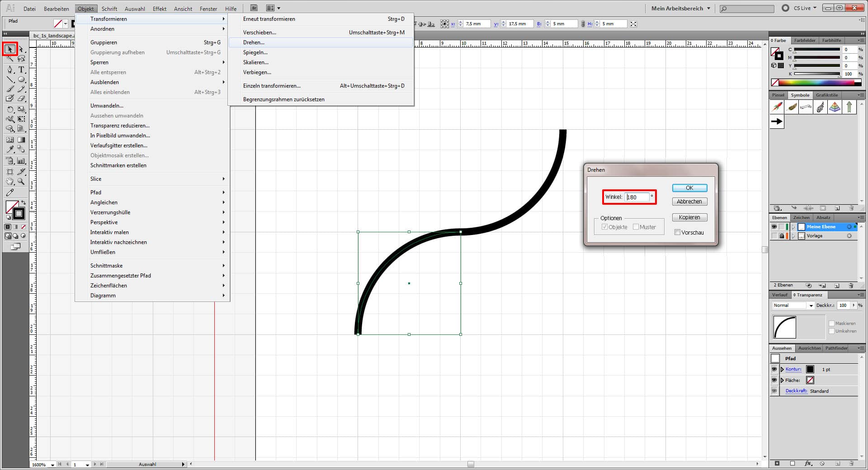Switch to the Farbfelder tab
The width and height of the screenshot is (868, 470).
point(805,40)
